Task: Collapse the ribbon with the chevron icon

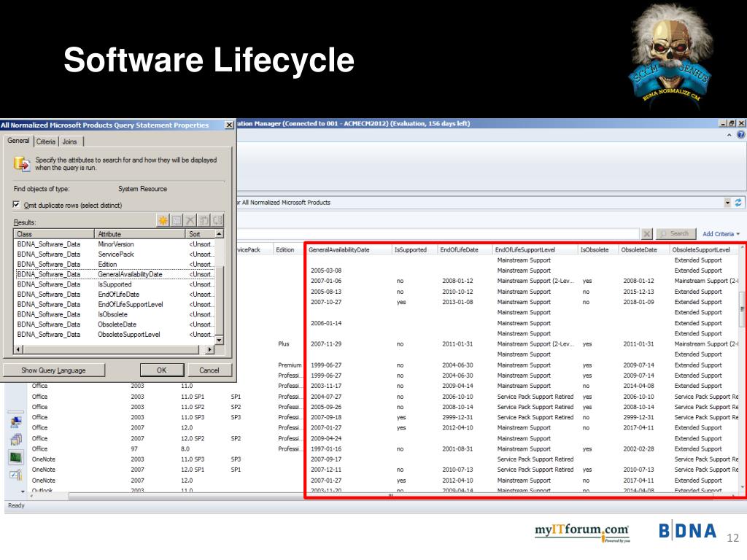Action: (x=729, y=135)
